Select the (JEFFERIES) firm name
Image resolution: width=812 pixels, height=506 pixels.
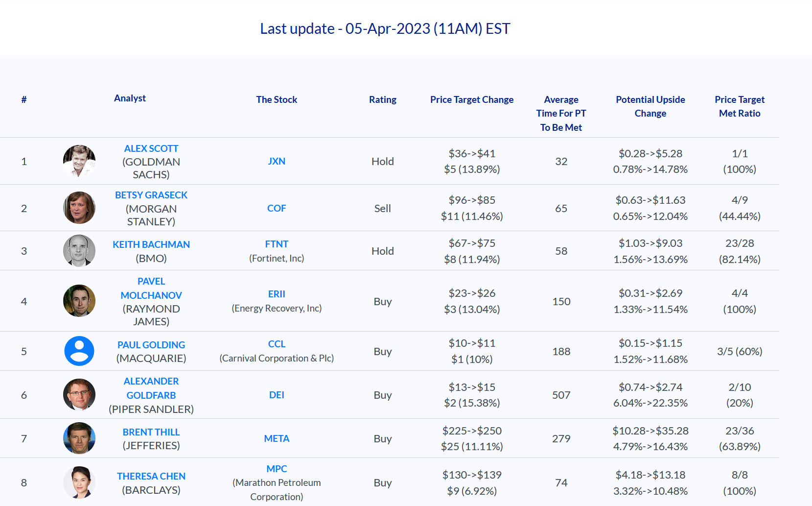[x=151, y=445]
